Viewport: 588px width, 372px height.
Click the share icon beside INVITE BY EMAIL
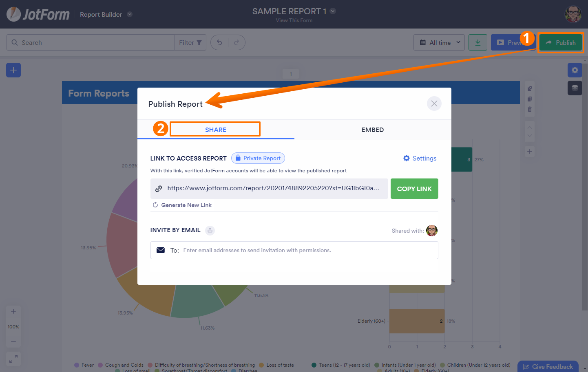coord(210,230)
